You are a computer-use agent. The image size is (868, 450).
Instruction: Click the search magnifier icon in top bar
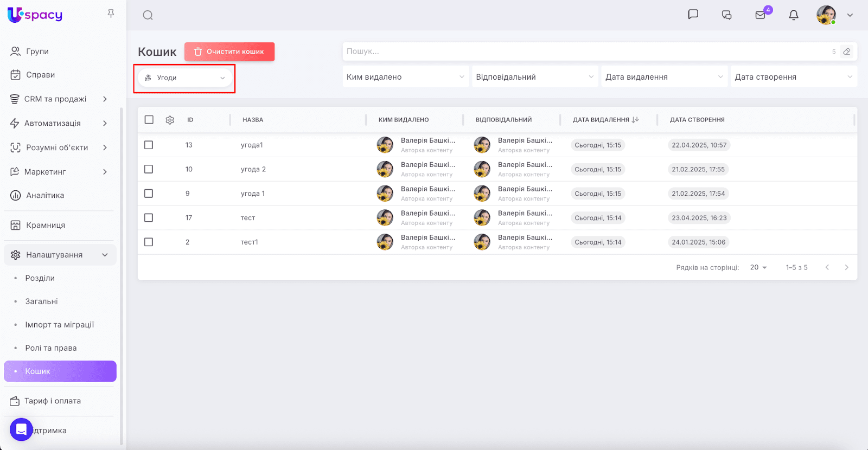click(x=148, y=15)
